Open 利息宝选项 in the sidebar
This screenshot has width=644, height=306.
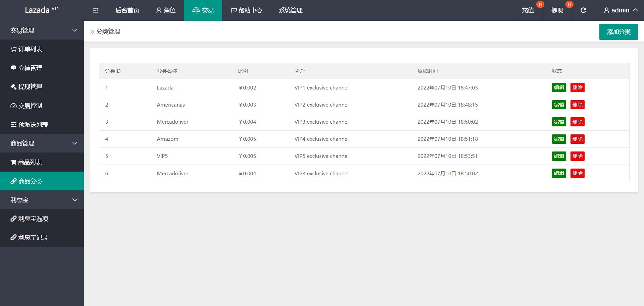pyautogui.click(x=42, y=219)
